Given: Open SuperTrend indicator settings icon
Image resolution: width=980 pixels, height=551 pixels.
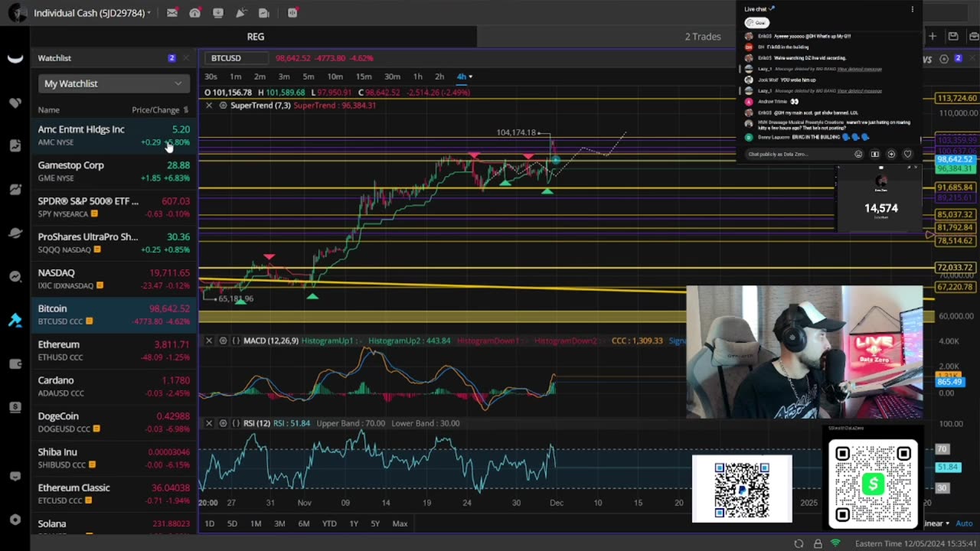Looking at the screenshot, I should coord(223,105).
